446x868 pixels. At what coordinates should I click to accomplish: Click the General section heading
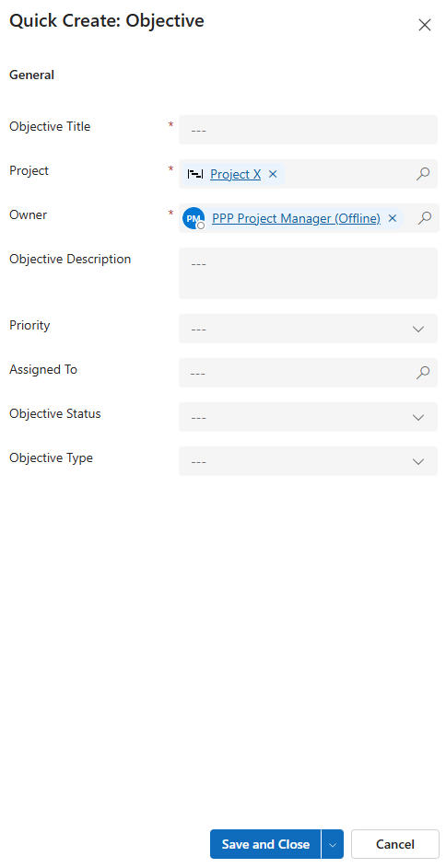31,75
